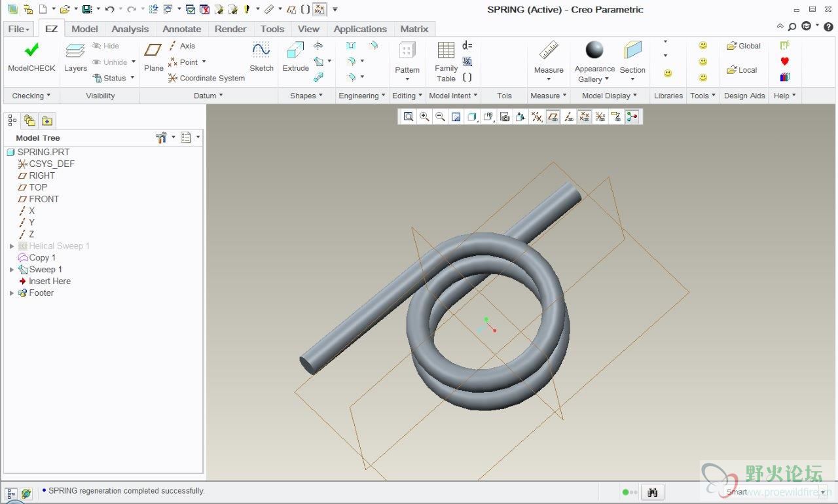Image resolution: width=838 pixels, height=504 pixels.
Task: Click the Repaint icon in graphics toolbar
Action: tap(456, 117)
